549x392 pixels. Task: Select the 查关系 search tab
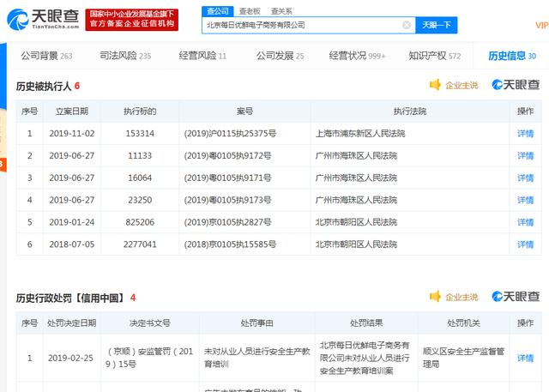point(281,11)
